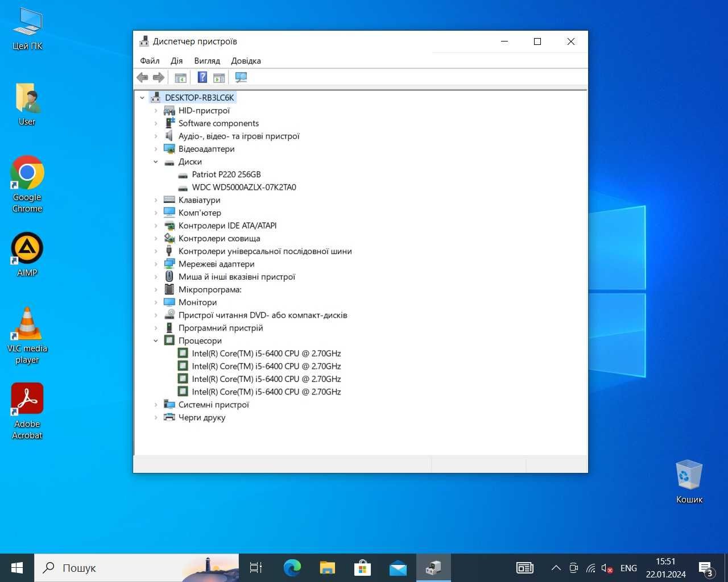Click the Клавіатури keyboard icon
728x582 pixels.
pyautogui.click(x=169, y=200)
